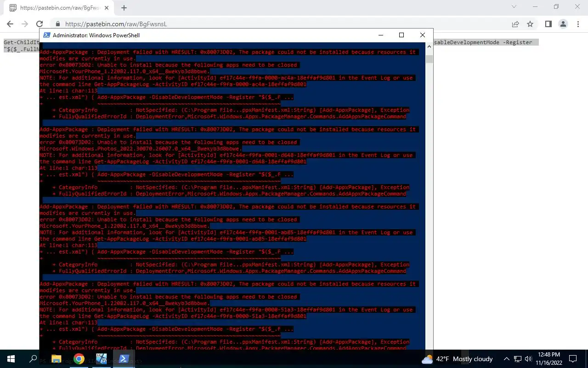This screenshot has height=368, width=588.
Task: Open a new Chrome tab
Action: click(124, 8)
